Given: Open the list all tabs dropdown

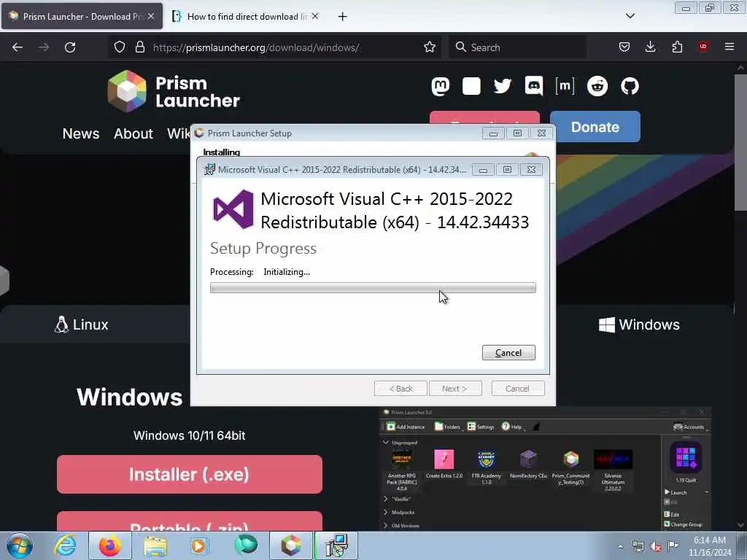Looking at the screenshot, I should pos(630,16).
